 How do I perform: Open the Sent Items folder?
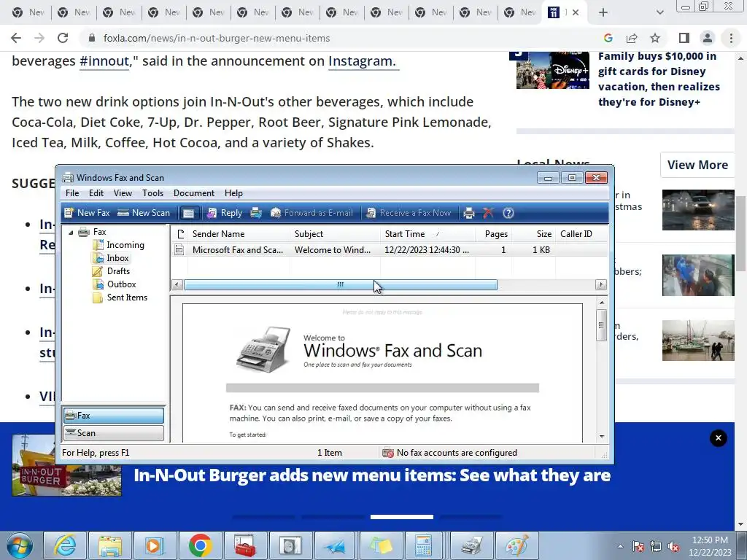tap(127, 297)
